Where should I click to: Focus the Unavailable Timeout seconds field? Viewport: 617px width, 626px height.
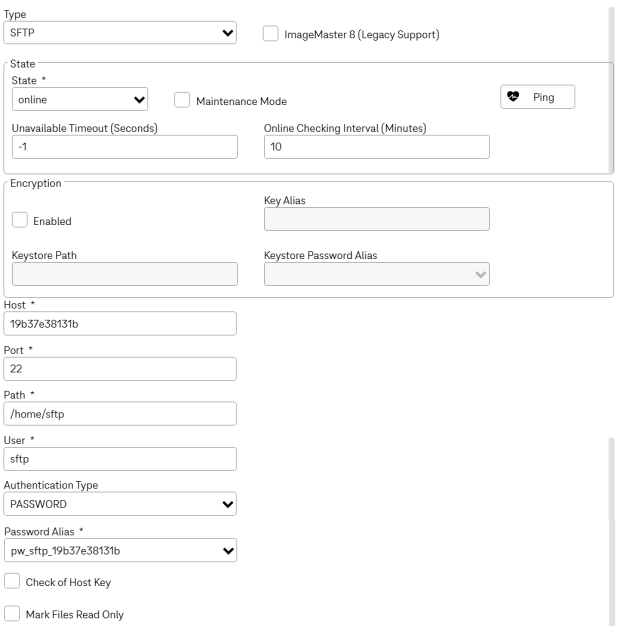[x=125, y=147]
